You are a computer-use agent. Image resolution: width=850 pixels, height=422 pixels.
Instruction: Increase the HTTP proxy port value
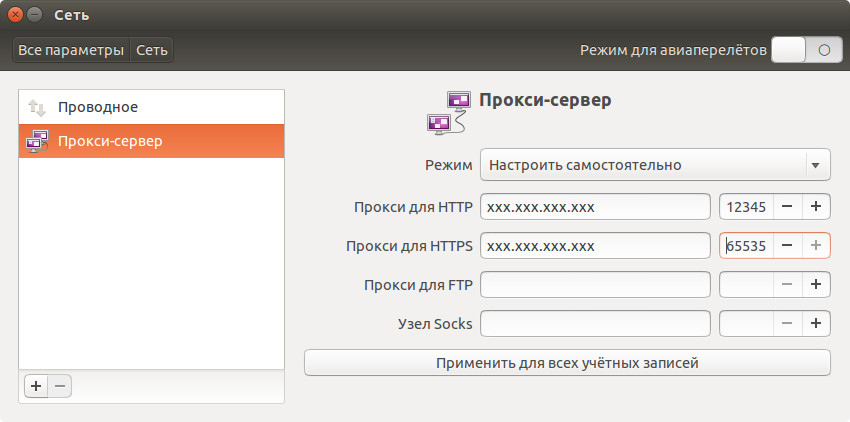pos(815,207)
